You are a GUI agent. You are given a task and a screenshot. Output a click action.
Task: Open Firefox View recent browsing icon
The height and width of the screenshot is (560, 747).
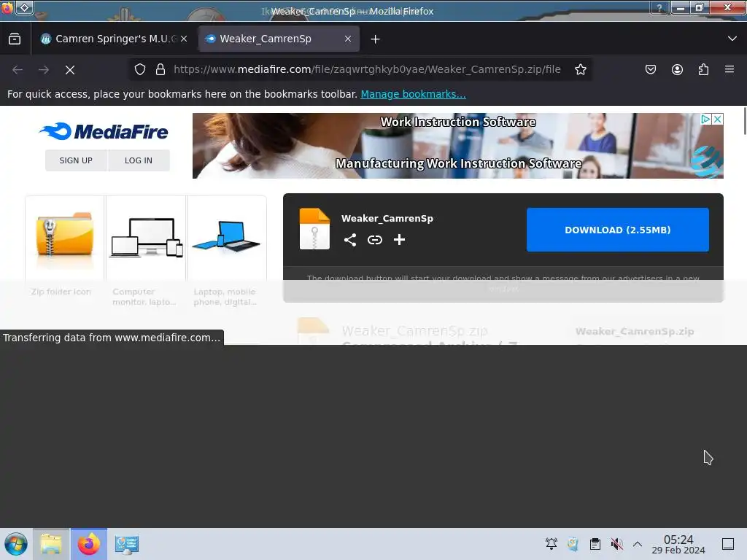[15, 39]
